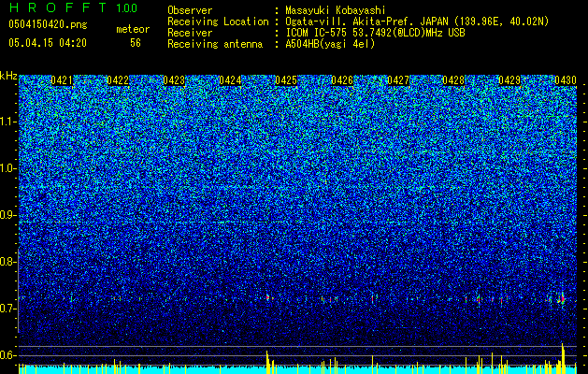Click the 0428 time marker

[453, 80]
